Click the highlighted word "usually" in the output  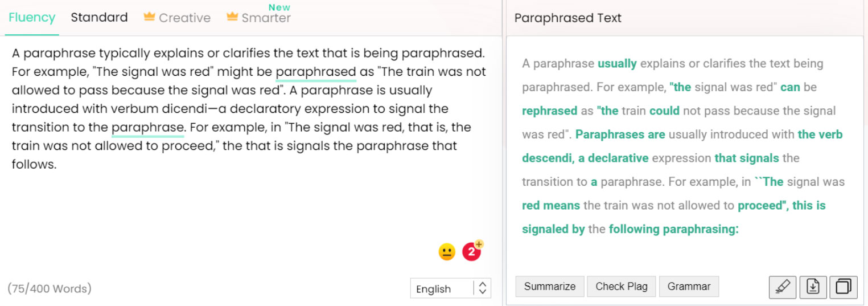point(617,63)
